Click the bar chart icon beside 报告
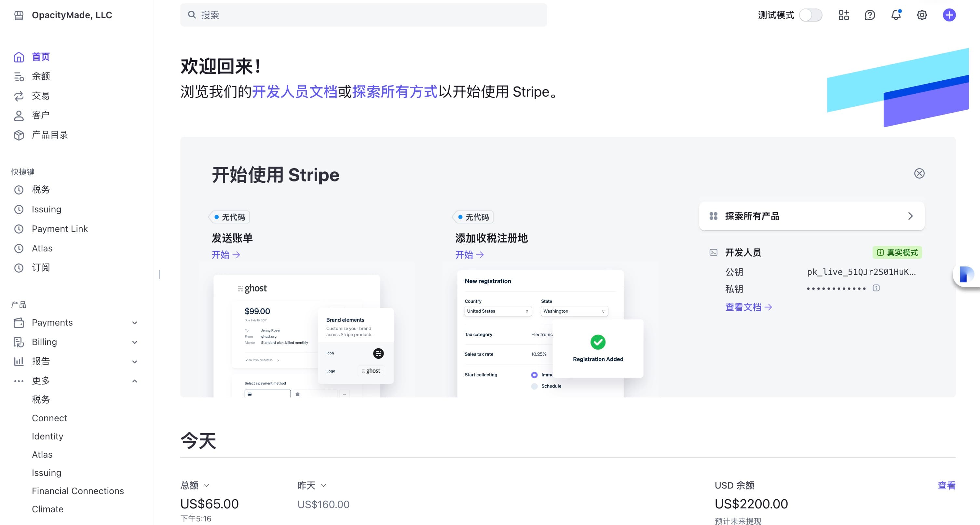980x525 pixels. click(x=19, y=361)
